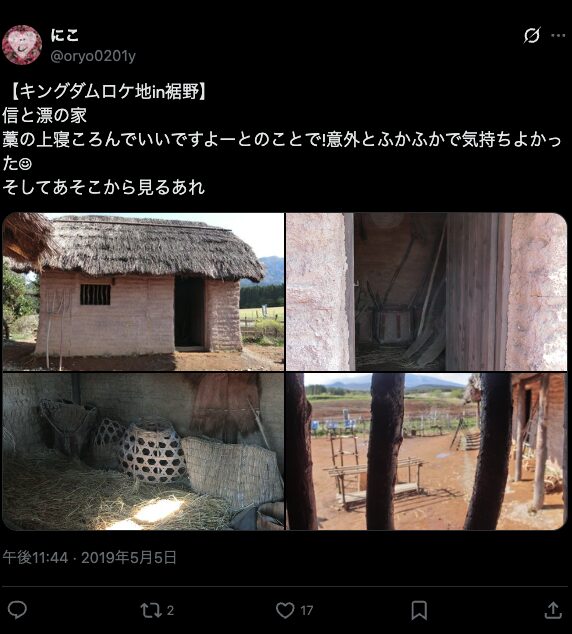The width and height of the screenshot is (572, 634).
Task: Retweet this post via repost icon
Action: 150,610
